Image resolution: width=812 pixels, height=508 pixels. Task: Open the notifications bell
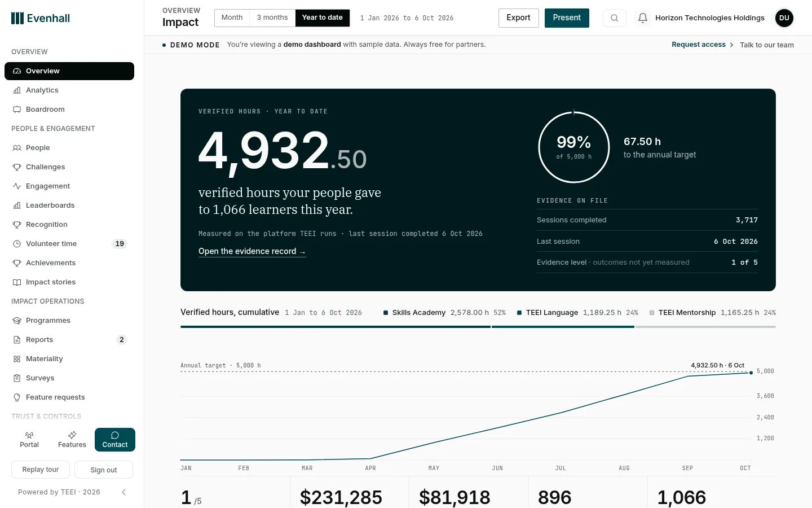click(642, 18)
